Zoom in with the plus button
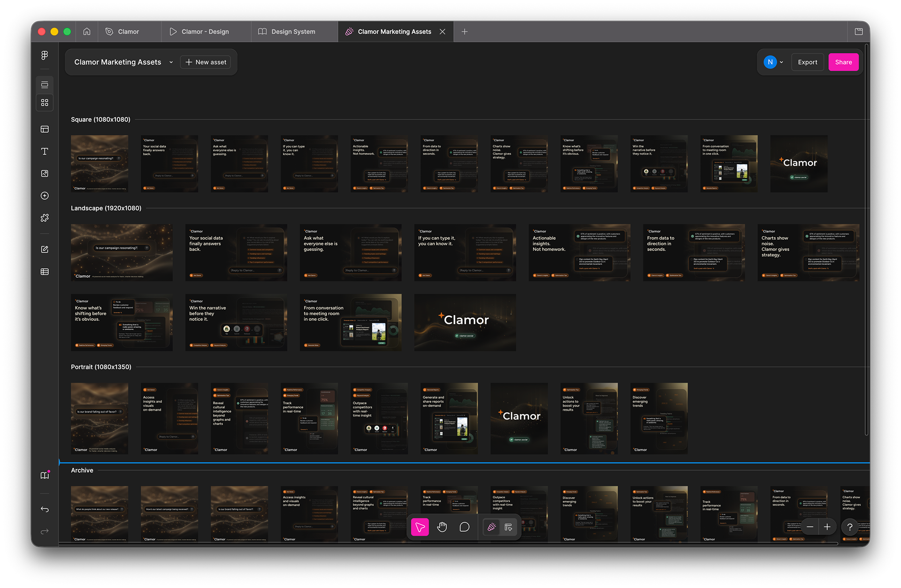 point(827,527)
